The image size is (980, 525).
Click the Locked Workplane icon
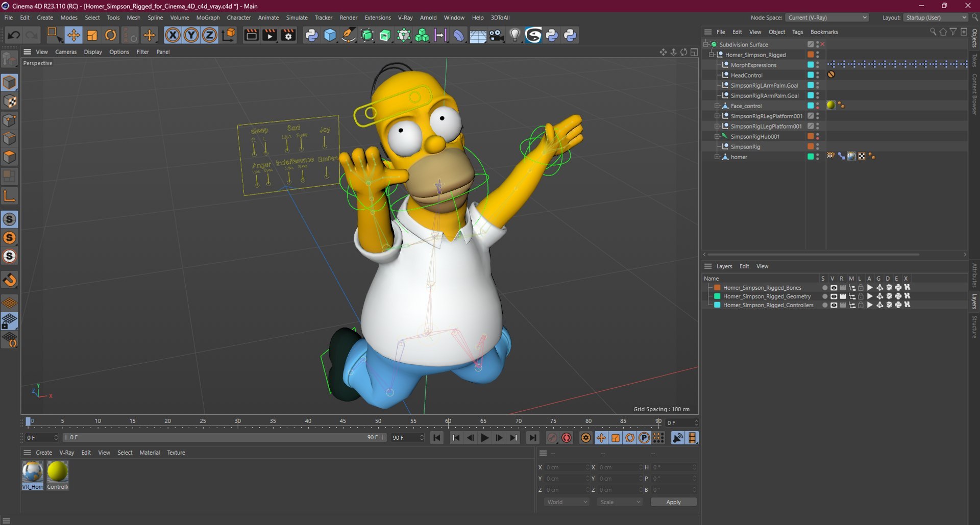10,321
